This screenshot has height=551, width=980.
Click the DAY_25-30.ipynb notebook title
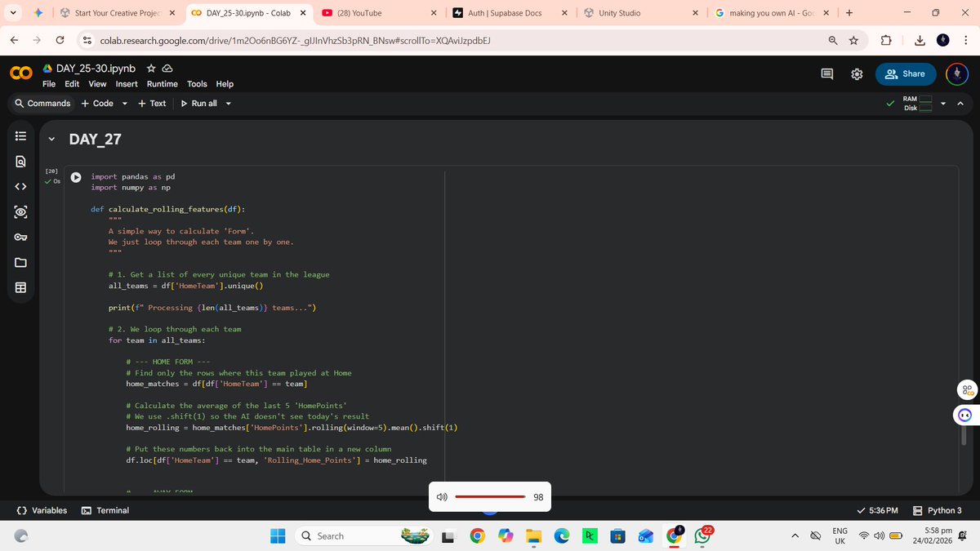pos(96,69)
